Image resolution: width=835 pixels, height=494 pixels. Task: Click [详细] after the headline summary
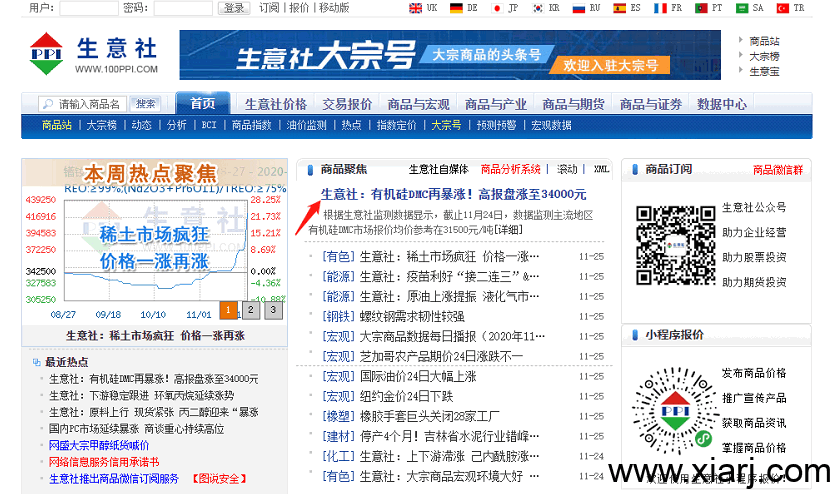tap(509, 229)
